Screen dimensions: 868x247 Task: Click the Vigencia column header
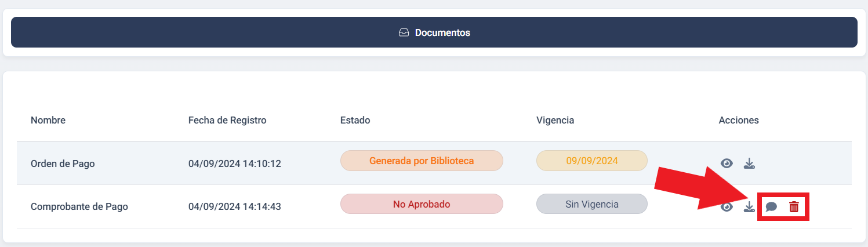tap(555, 120)
